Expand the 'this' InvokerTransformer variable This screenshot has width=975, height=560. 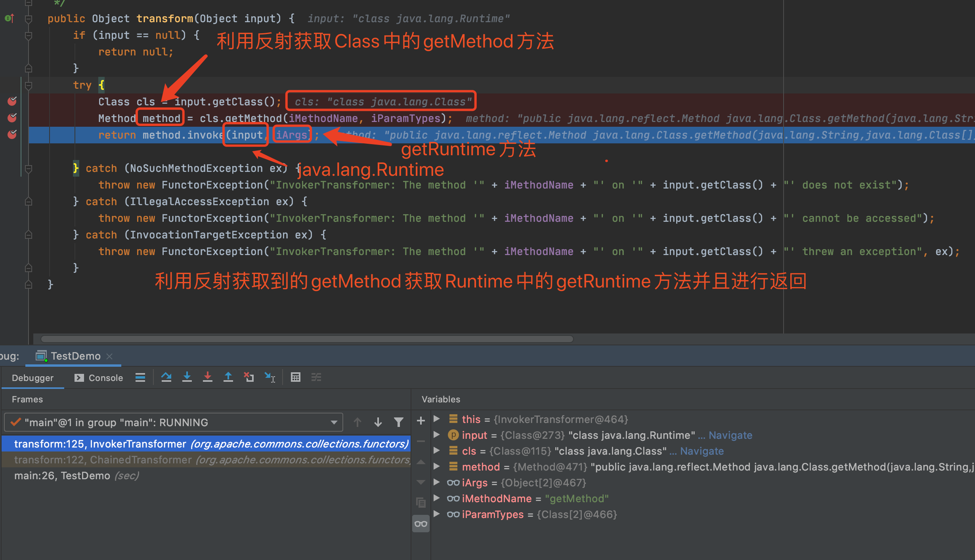pos(437,419)
